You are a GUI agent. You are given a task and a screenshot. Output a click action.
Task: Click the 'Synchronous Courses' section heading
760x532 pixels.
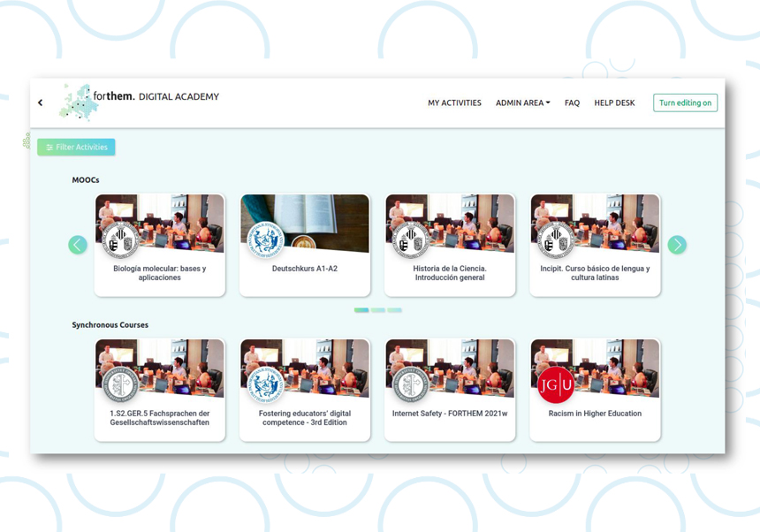(x=110, y=324)
